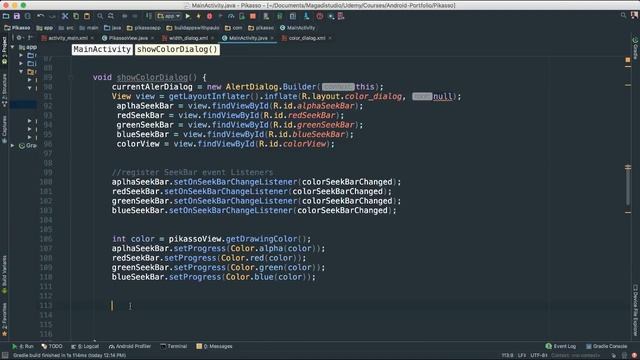The width and height of the screenshot is (640, 360).
Task: Click the Paste clipboard icon
Action: click(87, 16)
